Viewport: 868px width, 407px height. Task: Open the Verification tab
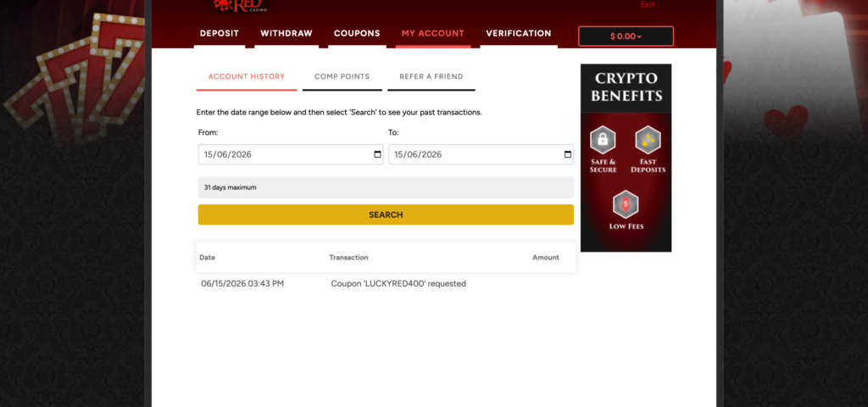(519, 33)
